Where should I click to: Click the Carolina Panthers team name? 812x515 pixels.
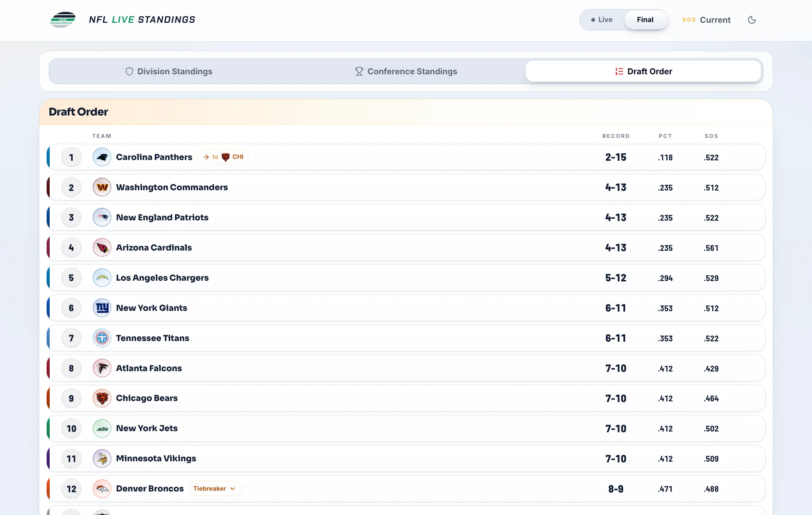[154, 157]
